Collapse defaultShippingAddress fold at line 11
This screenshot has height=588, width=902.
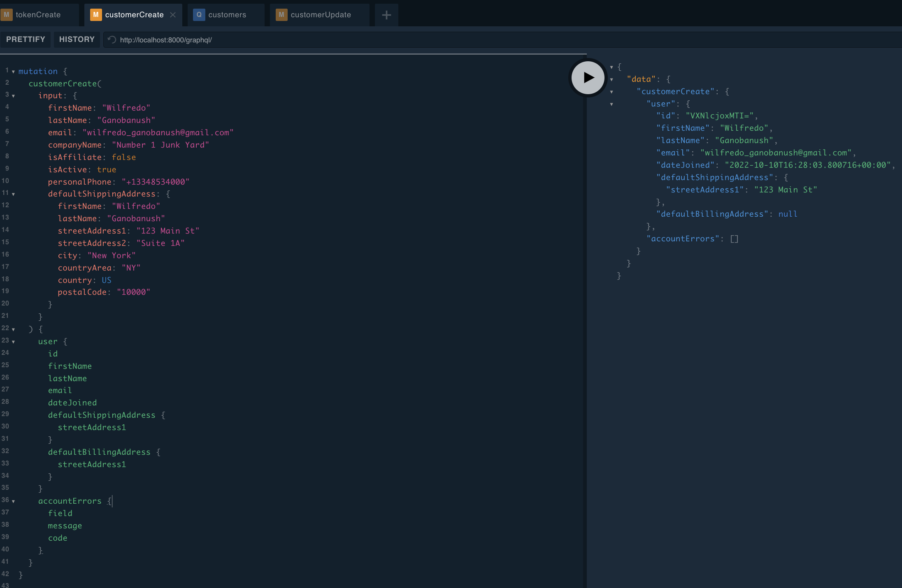point(13,194)
